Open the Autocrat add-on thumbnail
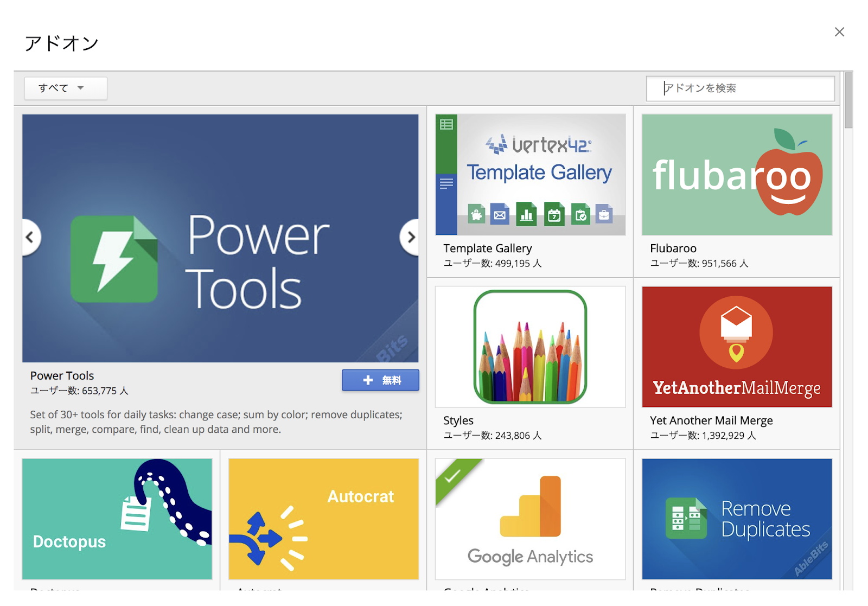Viewport: 868px width, 606px height. [324, 519]
